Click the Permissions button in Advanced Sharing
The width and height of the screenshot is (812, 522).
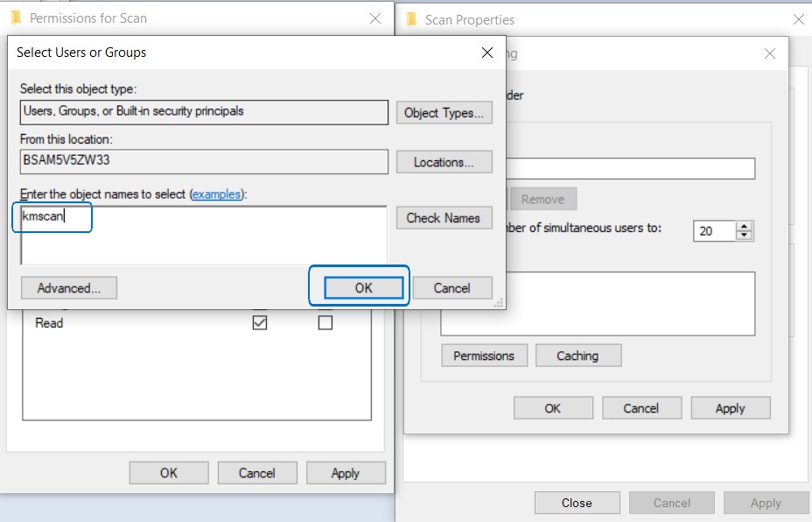pyautogui.click(x=484, y=356)
